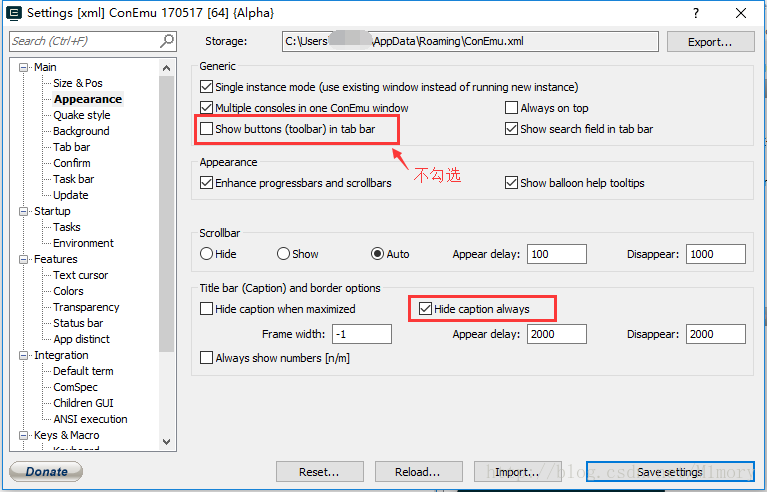Click caption Disappear field 2000

tap(716, 334)
